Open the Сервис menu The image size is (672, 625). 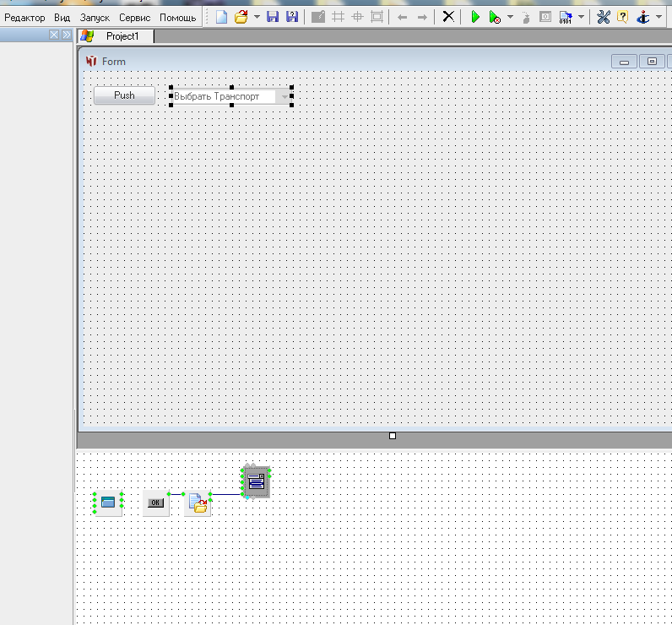134,18
